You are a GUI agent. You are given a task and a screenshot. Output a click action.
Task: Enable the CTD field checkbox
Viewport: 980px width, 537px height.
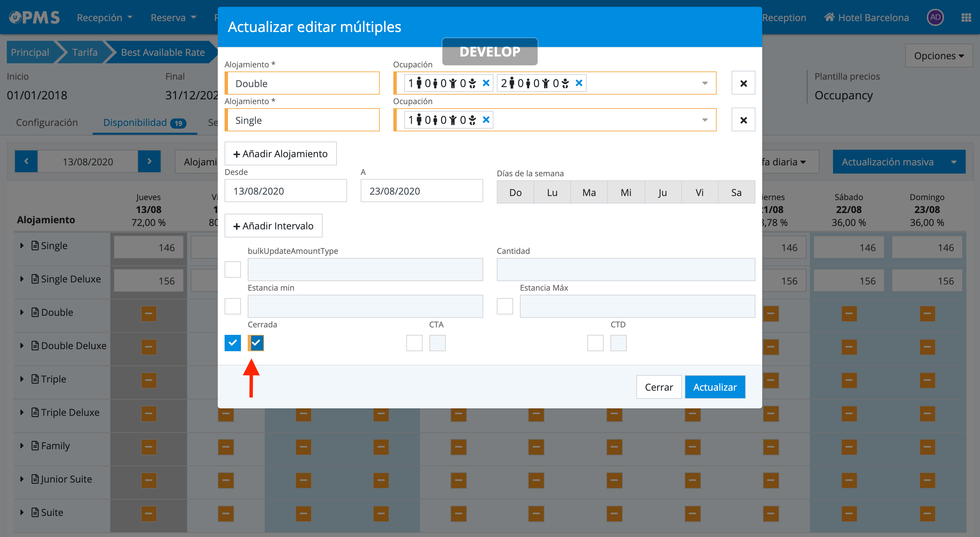pos(595,343)
